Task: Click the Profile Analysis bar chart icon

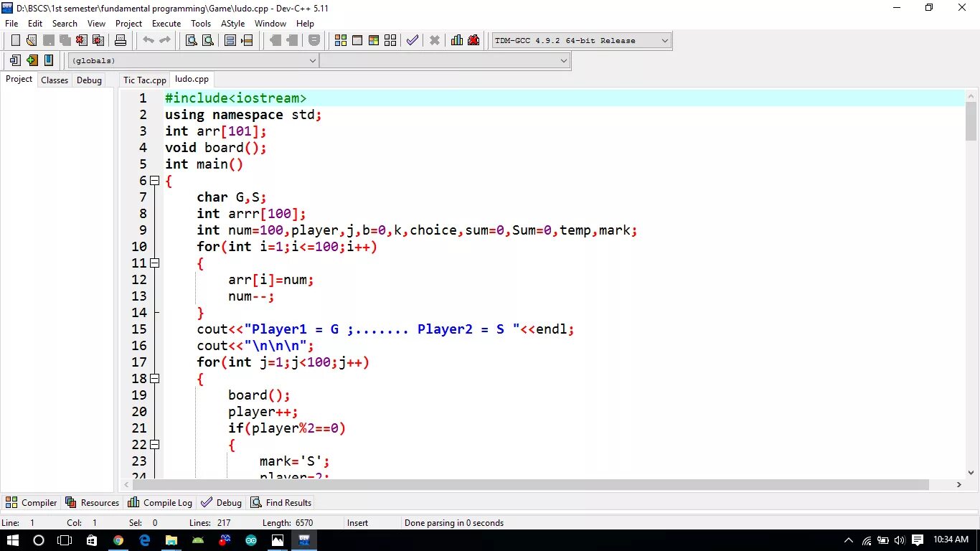Action: (457, 40)
